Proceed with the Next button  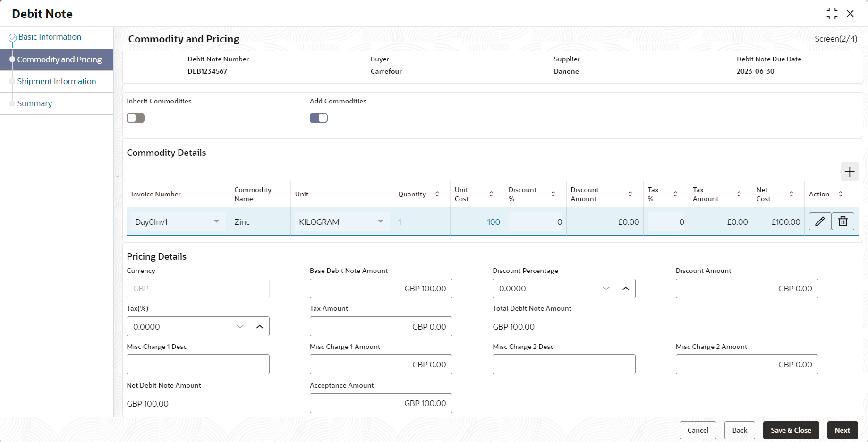(842, 430)
